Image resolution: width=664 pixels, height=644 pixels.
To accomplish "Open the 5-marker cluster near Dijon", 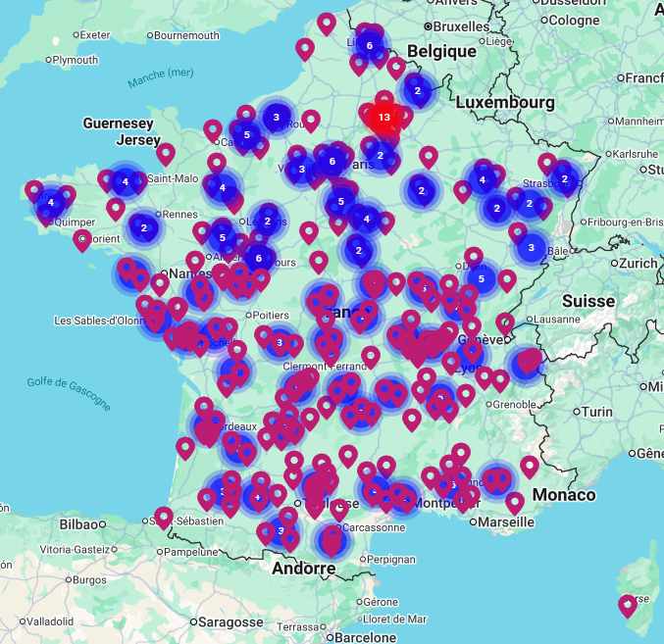I will coord(481,279).
